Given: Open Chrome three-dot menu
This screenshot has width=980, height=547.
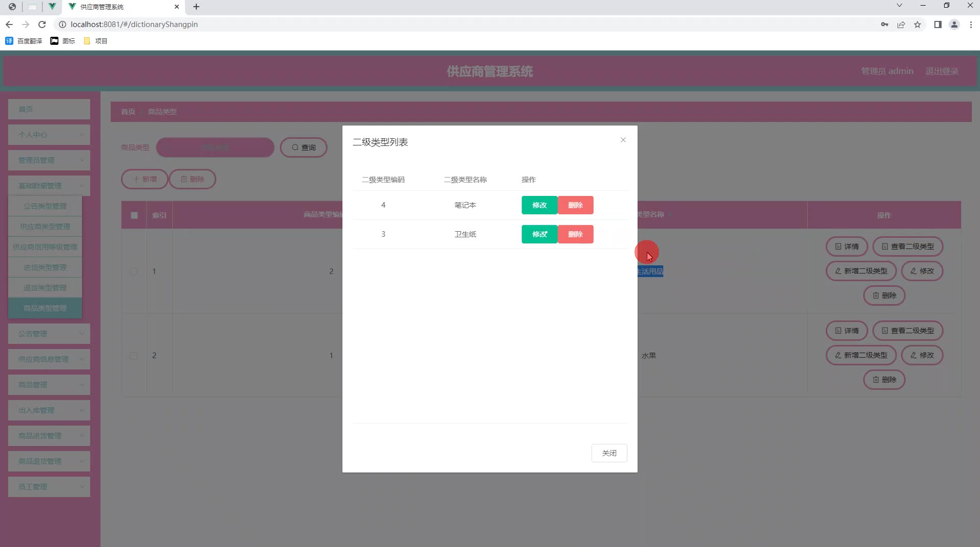Looking at the screenshot, I should (x=971, y=24).
